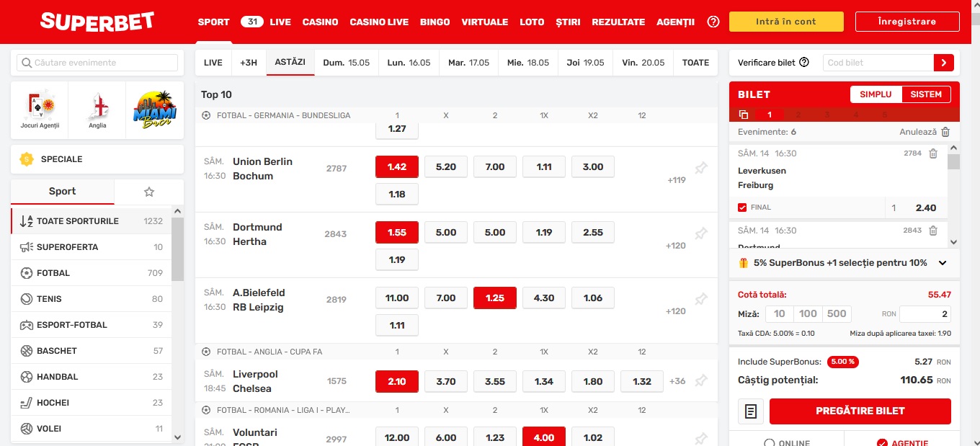Viewport: 980px width, 446px height.
Task: Click the SUPERBET logo
Action: pyautogui.click(x=97, y=22)
